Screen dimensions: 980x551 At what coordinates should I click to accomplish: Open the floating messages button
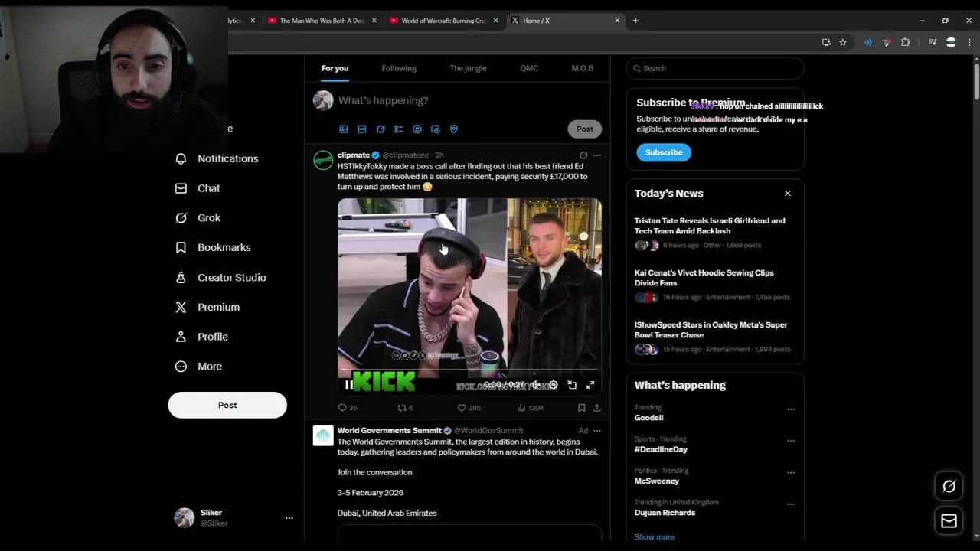(949, 521)
